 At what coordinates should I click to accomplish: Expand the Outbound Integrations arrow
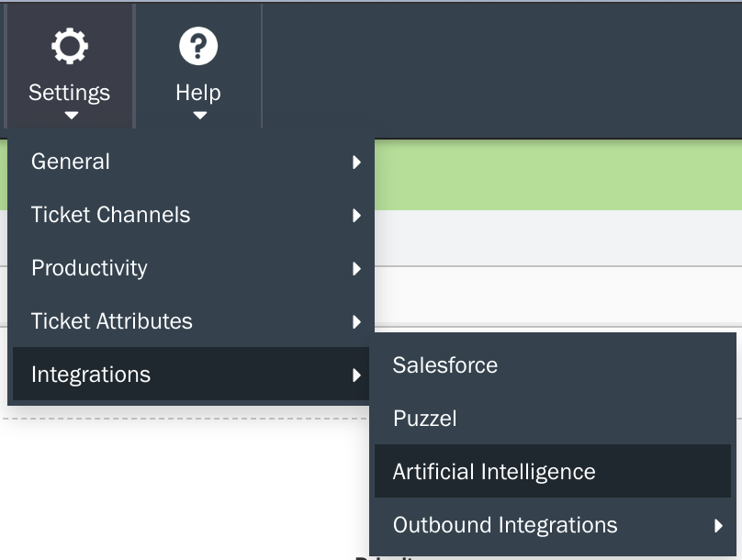(x=718, y=526)
